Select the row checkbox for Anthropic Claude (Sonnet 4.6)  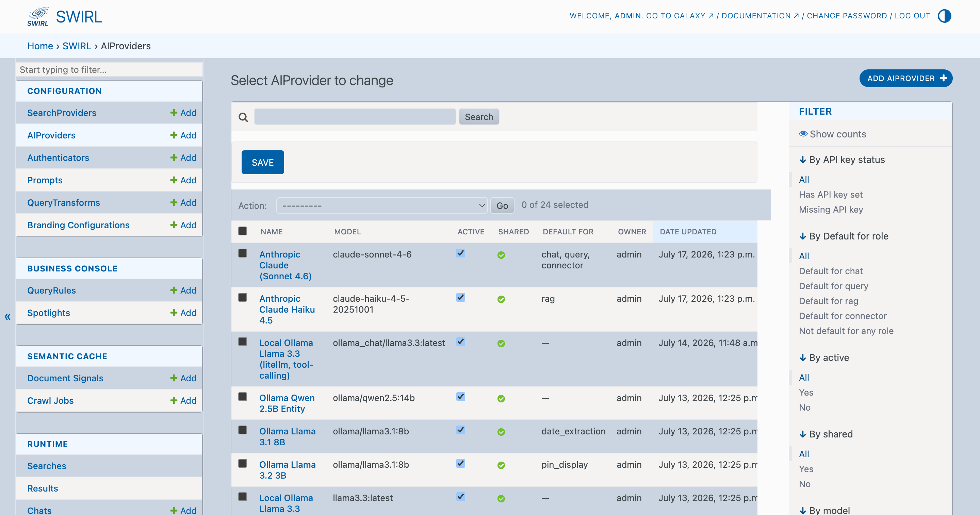click(242, 253)
